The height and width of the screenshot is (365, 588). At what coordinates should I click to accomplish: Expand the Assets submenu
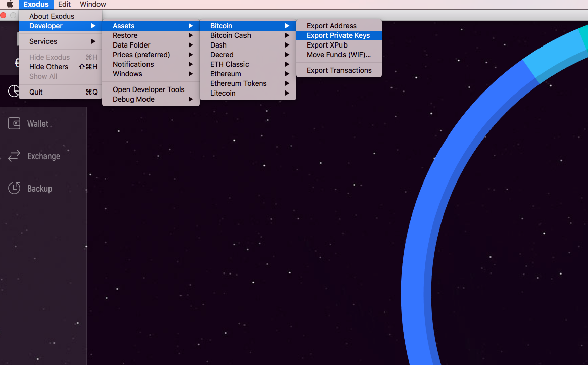click(151, 26)
